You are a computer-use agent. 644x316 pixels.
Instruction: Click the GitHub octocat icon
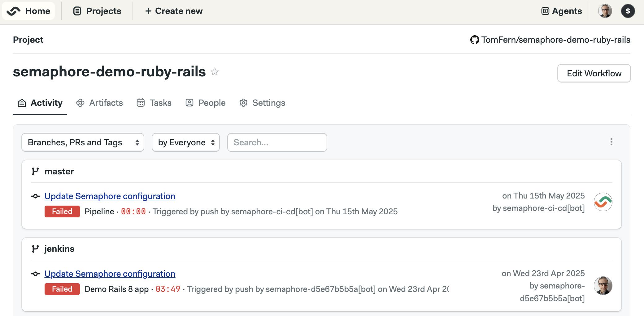[x=474, y=40]
